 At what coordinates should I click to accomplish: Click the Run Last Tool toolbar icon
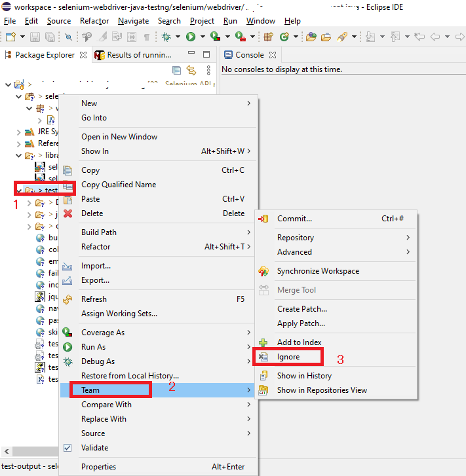(x=240, y=37)
